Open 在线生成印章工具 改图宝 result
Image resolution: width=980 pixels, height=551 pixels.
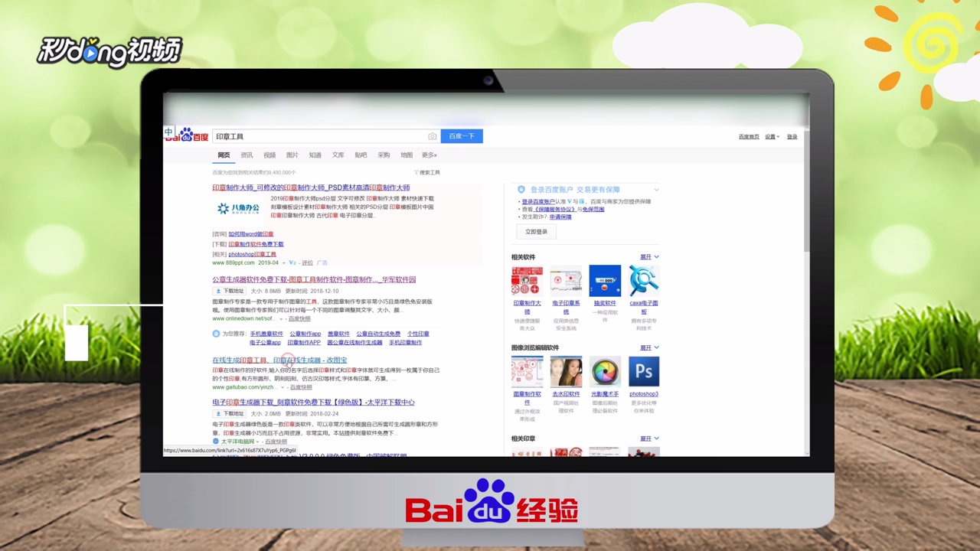pos(279,360)
